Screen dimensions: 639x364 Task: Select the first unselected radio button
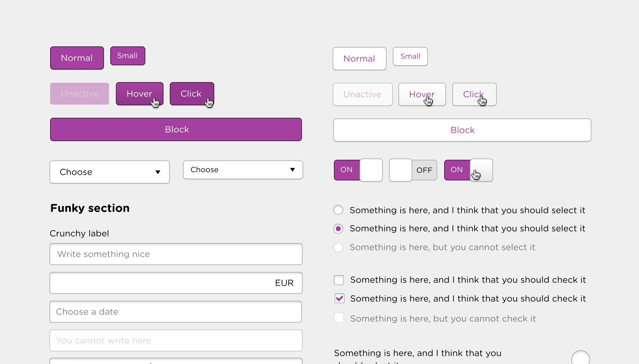(338, 210)
